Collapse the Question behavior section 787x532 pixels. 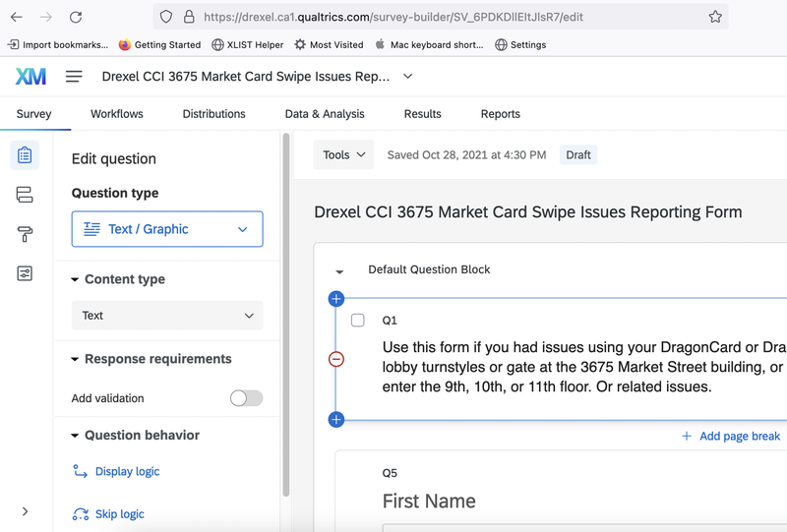pos(75,436)
